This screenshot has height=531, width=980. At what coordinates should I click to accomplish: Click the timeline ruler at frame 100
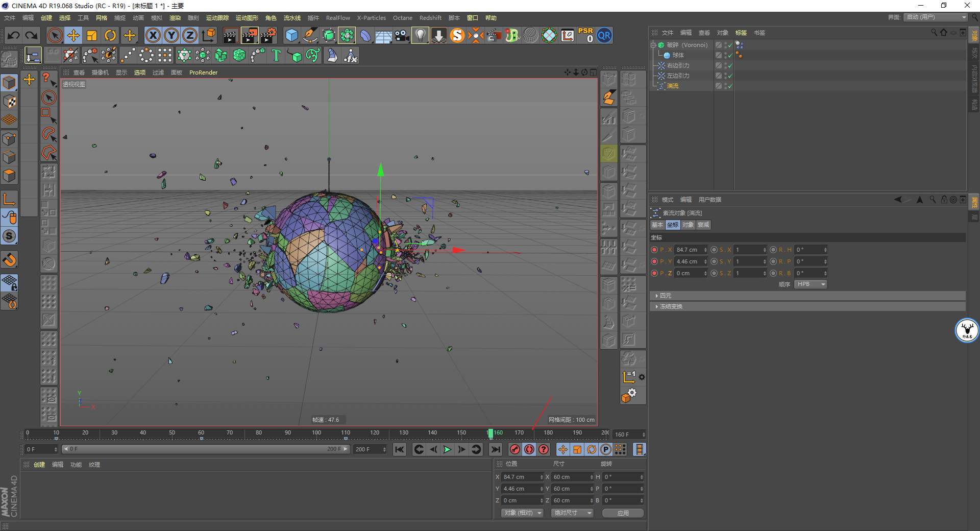pyautogui.click(x=316, y=433)
